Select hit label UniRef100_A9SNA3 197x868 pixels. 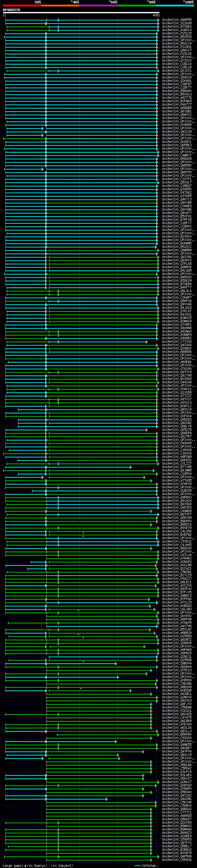pos(177,331)
